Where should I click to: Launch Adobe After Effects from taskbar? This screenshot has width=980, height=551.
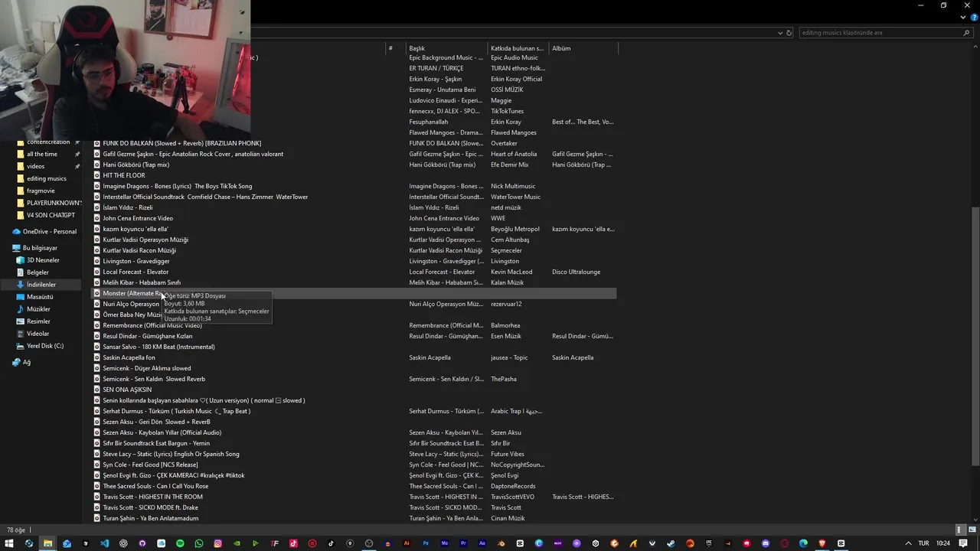(482, 543)
